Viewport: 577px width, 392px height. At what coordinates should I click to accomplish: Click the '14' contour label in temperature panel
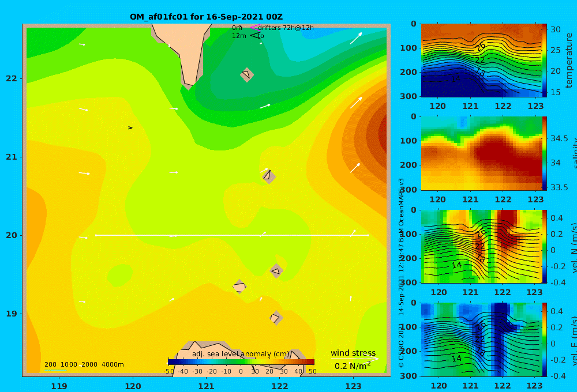pos(456,78)
